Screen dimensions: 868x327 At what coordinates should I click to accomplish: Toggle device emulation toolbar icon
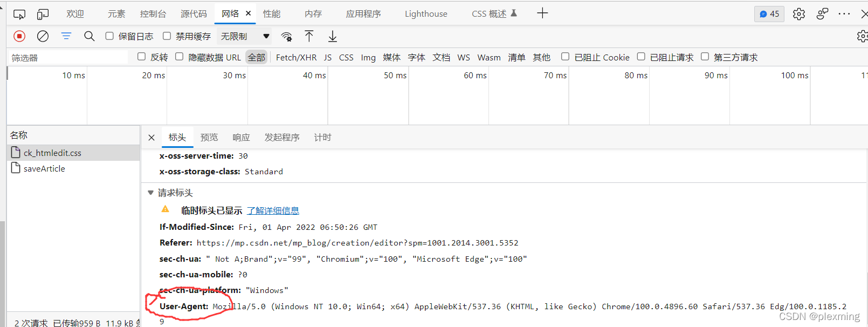click(43, 14)
